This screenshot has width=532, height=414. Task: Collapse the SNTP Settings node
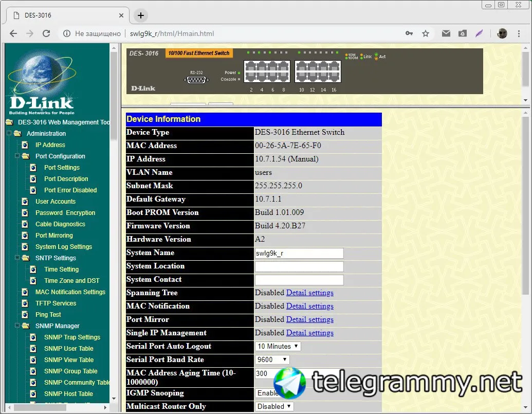coord(17,258)
